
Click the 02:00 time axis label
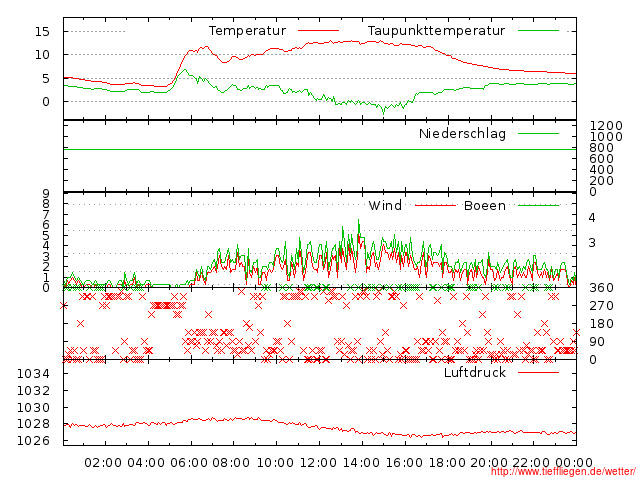(103, 463)
